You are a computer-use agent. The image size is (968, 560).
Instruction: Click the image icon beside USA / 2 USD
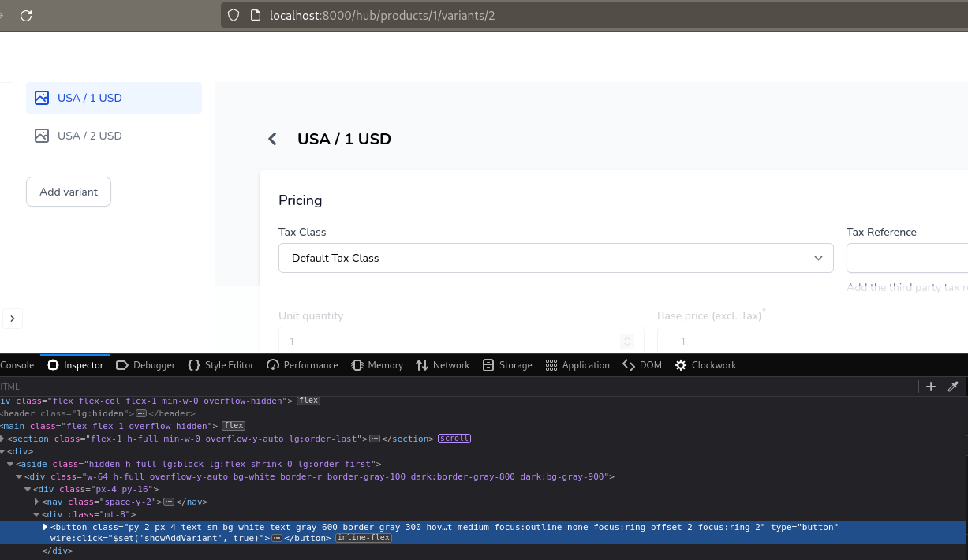[x=42, y=135]
